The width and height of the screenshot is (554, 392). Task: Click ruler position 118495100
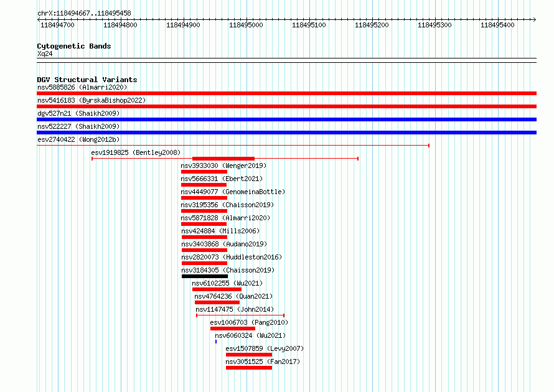[x=309, y=25]
